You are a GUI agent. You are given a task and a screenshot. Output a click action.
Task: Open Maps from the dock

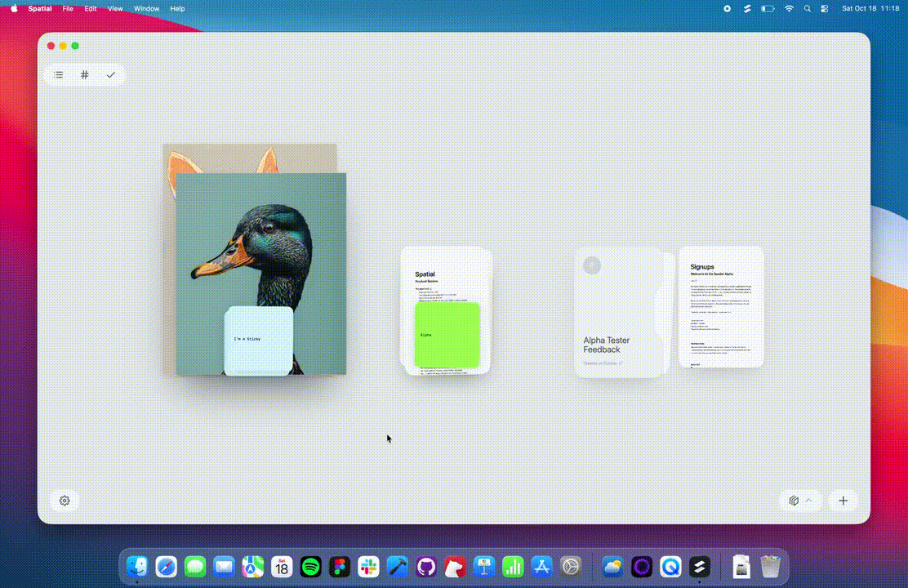point(252,567)
